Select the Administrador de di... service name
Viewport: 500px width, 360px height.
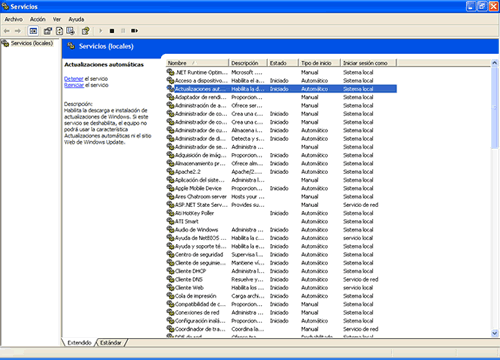[200, 139]
